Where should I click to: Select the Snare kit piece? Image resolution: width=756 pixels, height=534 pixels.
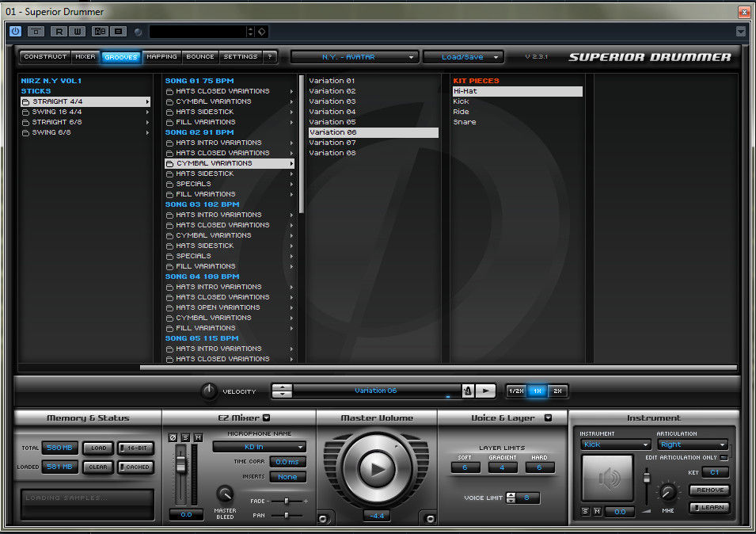pos(465,123)
